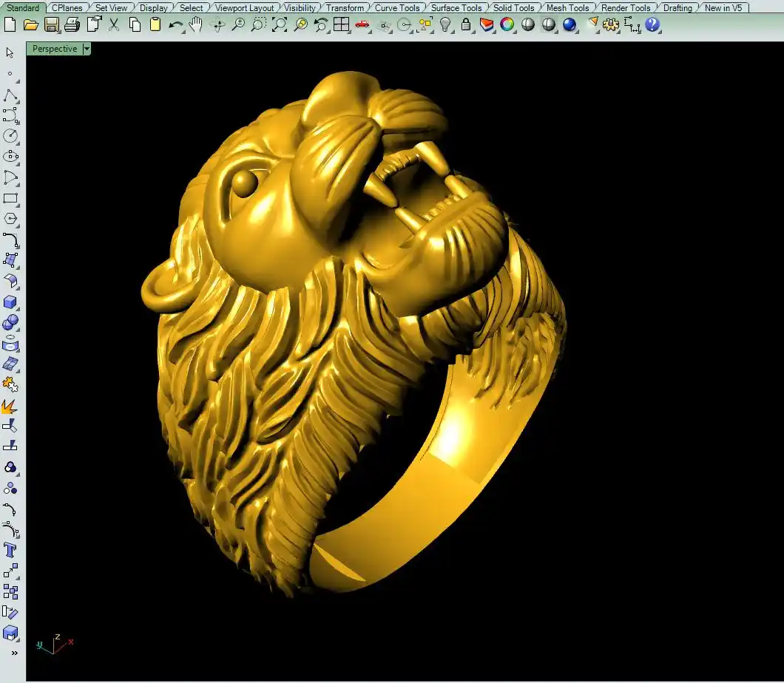The image size is (784, 683).
Task: Select the Text object tool
Action: click(10, 550)
